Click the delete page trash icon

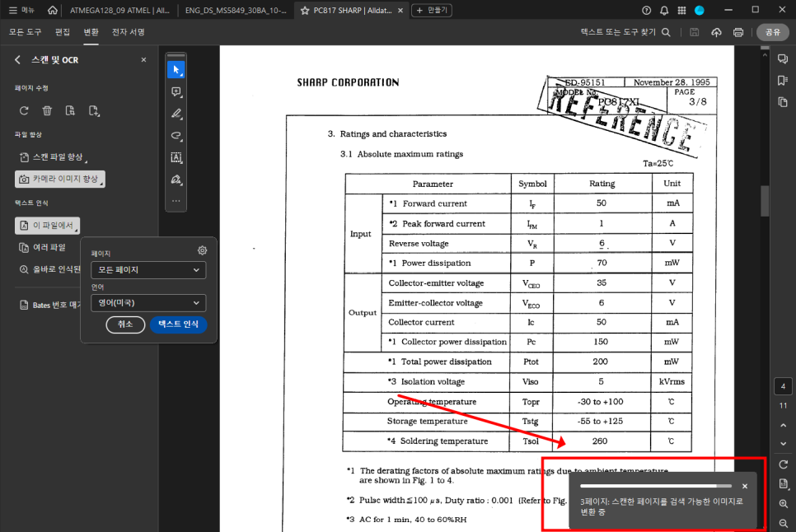point(47,110)
